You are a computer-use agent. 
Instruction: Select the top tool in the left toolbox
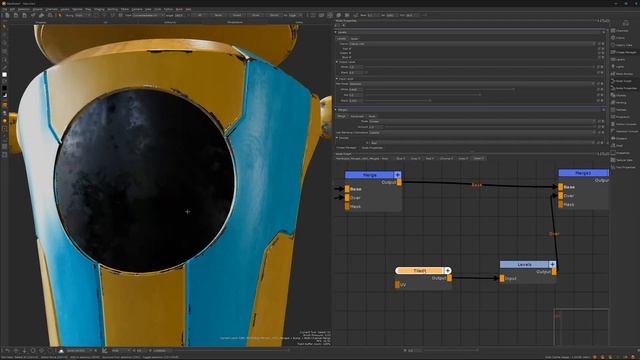pos(4,27)
